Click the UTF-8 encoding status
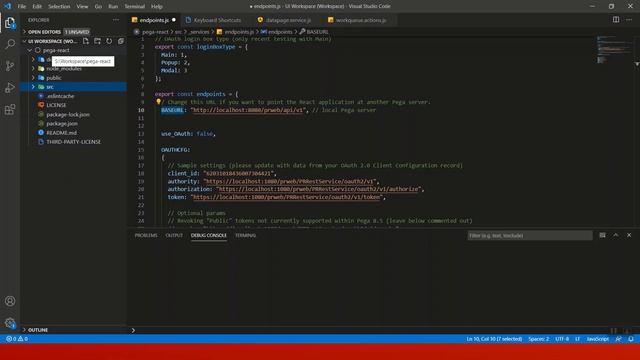This screenshot has height=360, width=640. 562,339
